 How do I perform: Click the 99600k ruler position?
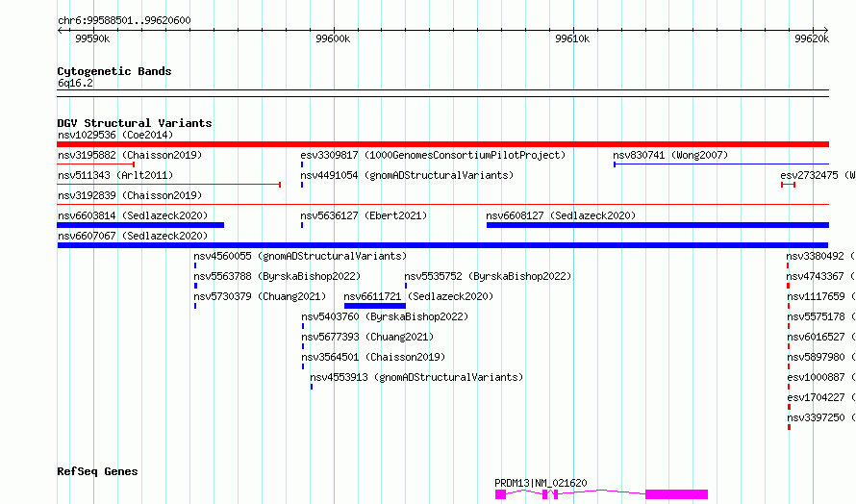coord(333,38)
